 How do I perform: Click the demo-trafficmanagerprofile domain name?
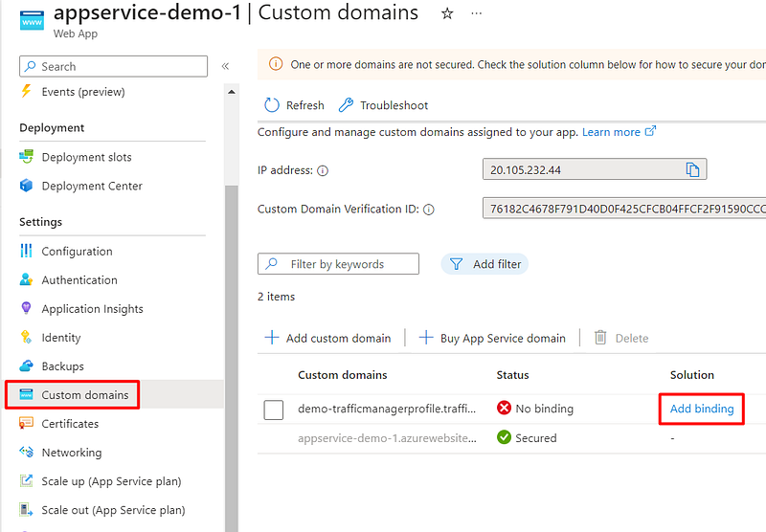(x=387, y=409)
